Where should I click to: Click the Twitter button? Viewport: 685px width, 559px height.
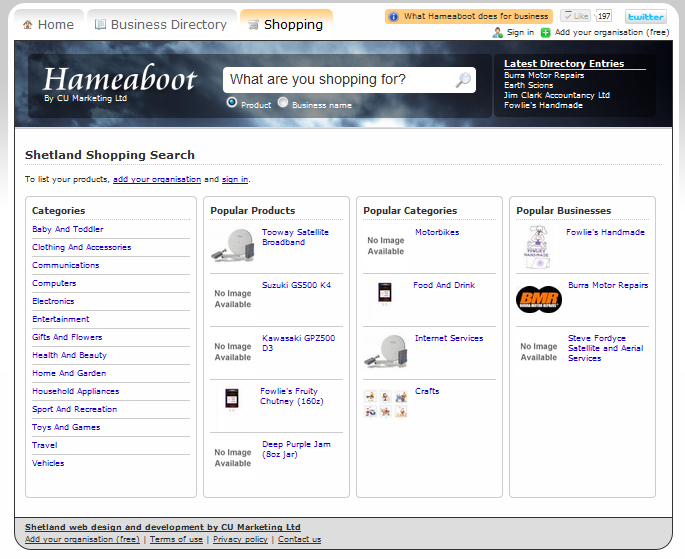click(x=646, y=17)
